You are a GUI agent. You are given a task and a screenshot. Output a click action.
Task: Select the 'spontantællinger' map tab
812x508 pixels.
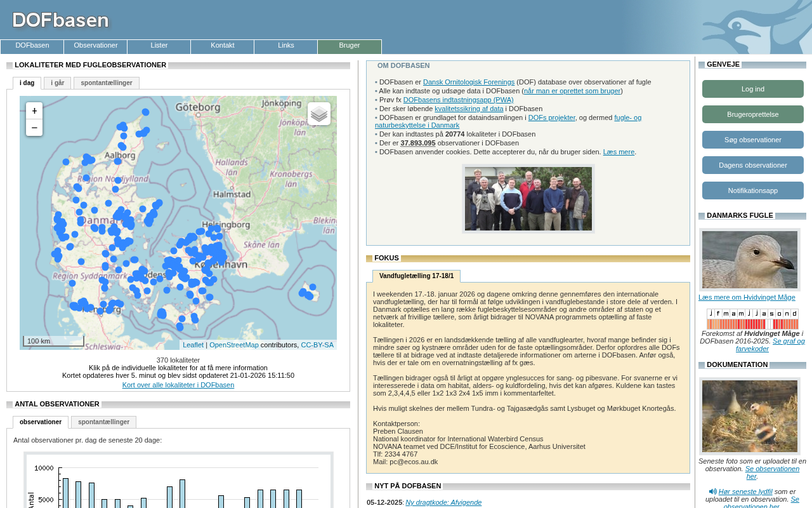[106, 83]
